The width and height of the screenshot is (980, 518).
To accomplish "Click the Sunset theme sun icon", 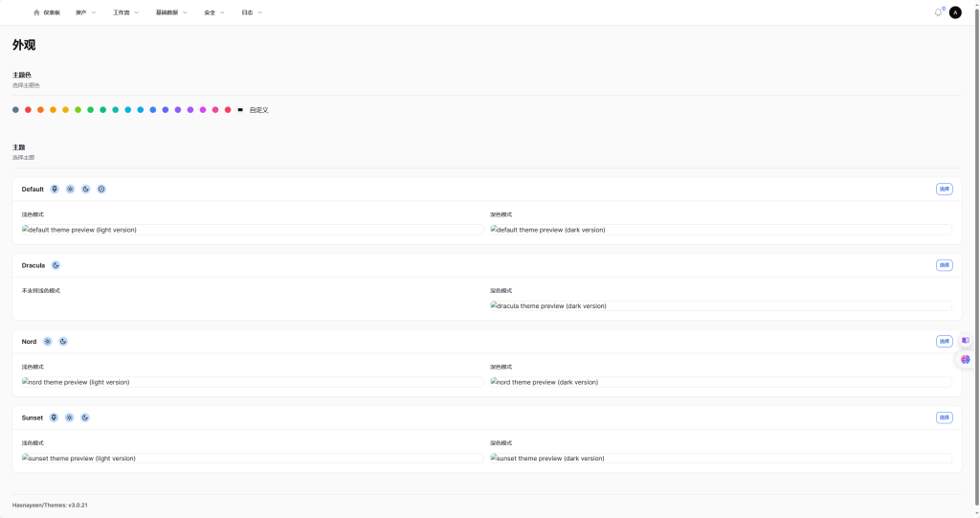I will [69, 417].
